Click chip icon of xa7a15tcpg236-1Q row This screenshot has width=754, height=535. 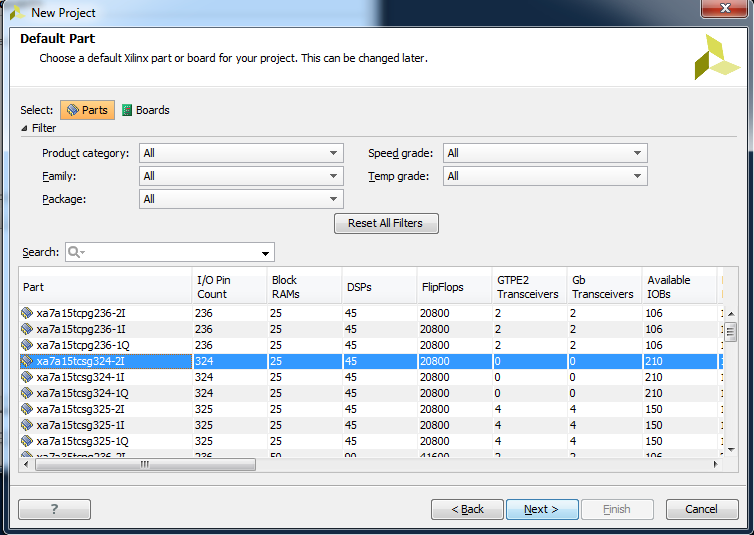pyautogui.click(x=27, y=345)
